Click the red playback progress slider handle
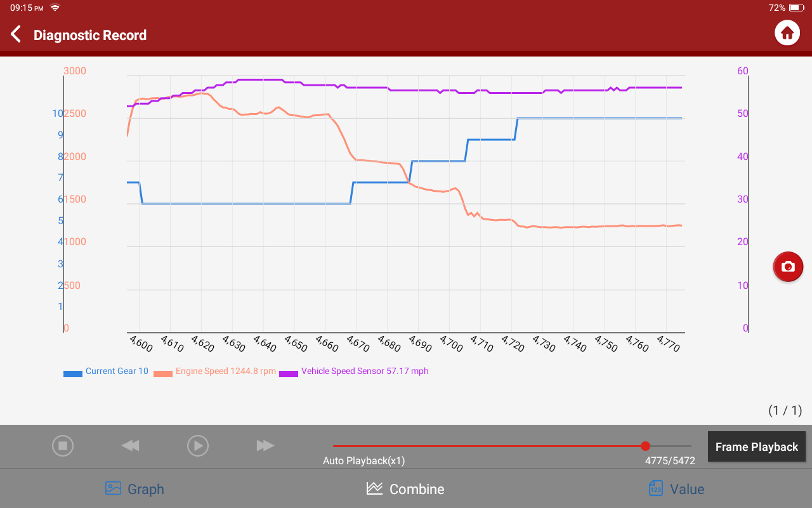The height and width of the screenshot is (508, 812). pyautogui.click(x=645, y=446)
